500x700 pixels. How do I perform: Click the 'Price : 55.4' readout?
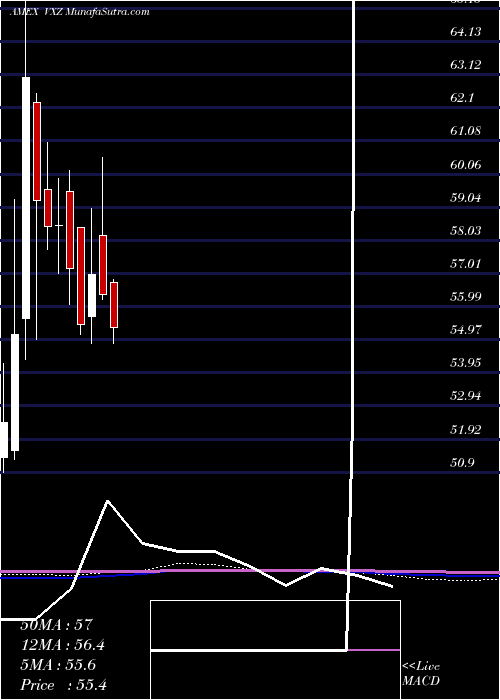[x=63, y=685]
